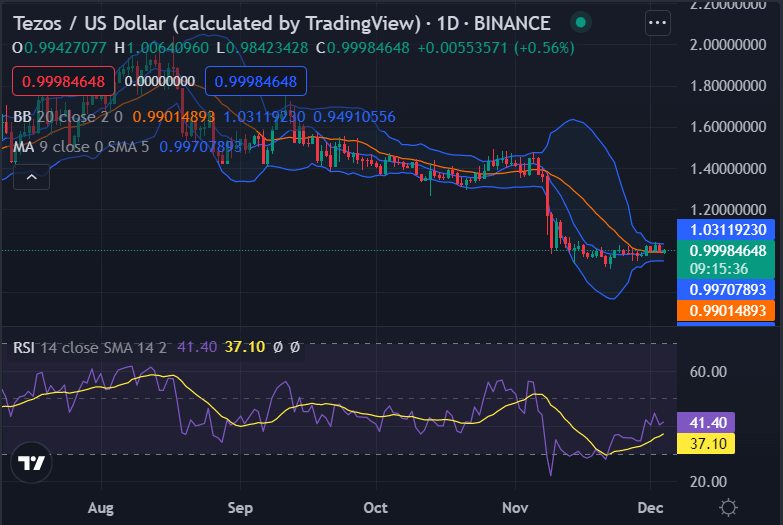Click the closing price C0.99984648 in the header
This screenshot has height=525, width=783.
(x=363, y=48)
